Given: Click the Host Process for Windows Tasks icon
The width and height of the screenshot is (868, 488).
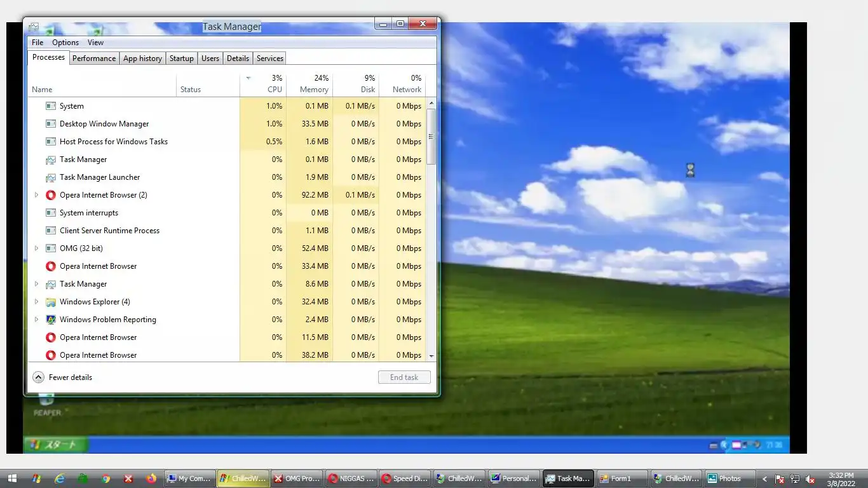Looking at the screenshot, I should click(x=51, y=142).
